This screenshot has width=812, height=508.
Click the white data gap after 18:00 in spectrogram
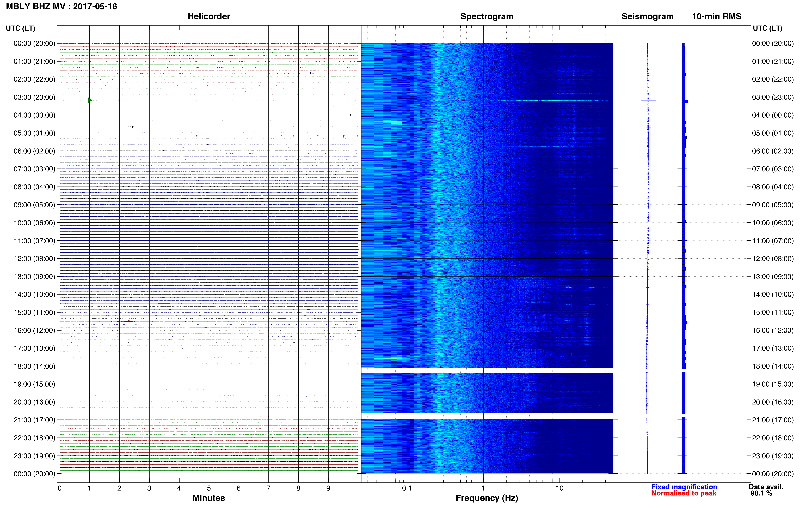point(487,370)
